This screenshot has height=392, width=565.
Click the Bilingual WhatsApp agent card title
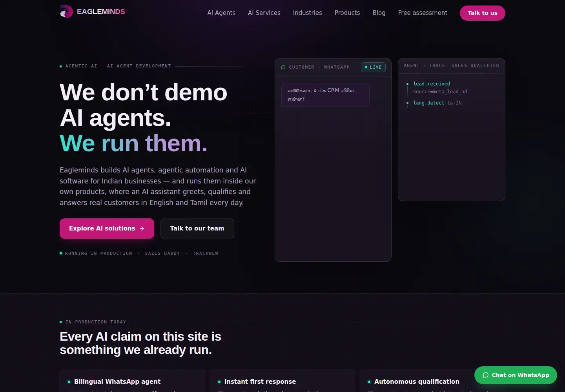coord(117,381)
